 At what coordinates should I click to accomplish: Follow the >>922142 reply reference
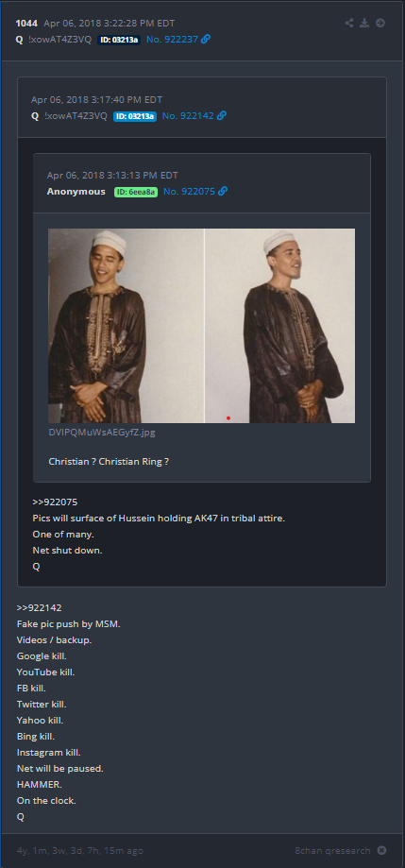pyautogui.click(x=40, y=608)
